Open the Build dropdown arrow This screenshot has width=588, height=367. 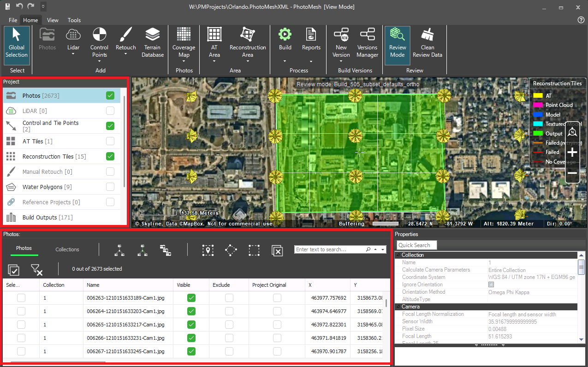point(285,61)
